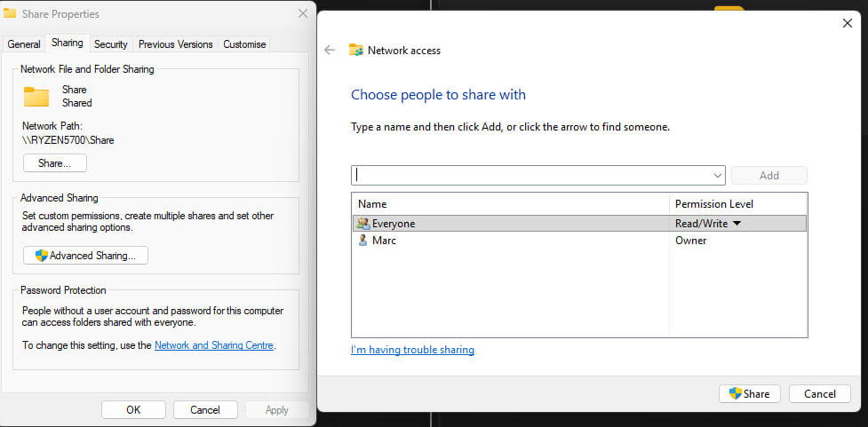Close the Network access dialog
868x427 pixels.
click(x=847, y=24)
